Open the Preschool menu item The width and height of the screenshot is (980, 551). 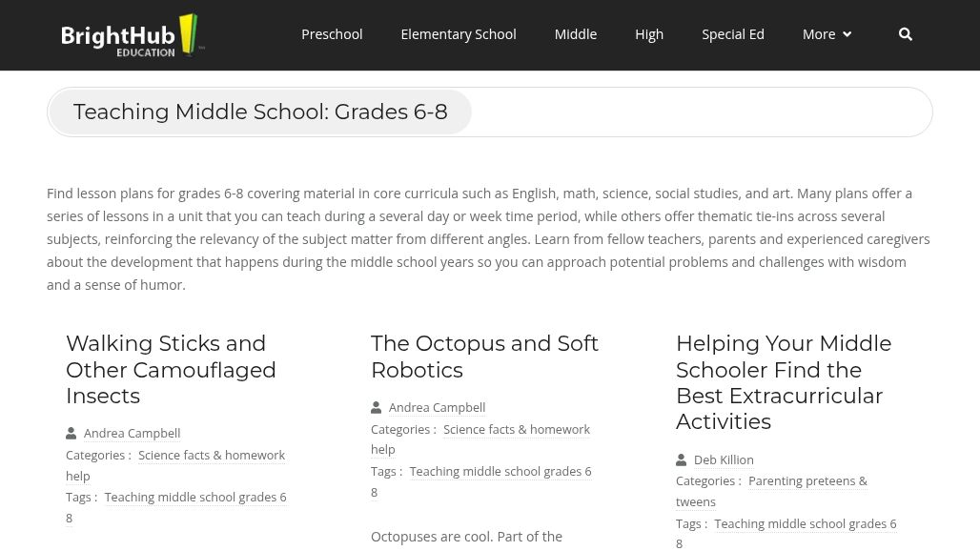[332, 34]
